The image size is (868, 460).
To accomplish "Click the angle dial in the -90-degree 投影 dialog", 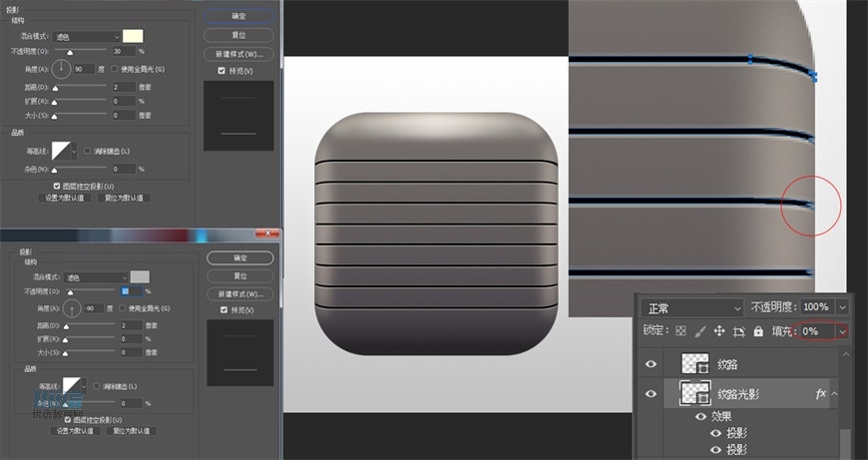I will 72,308.
